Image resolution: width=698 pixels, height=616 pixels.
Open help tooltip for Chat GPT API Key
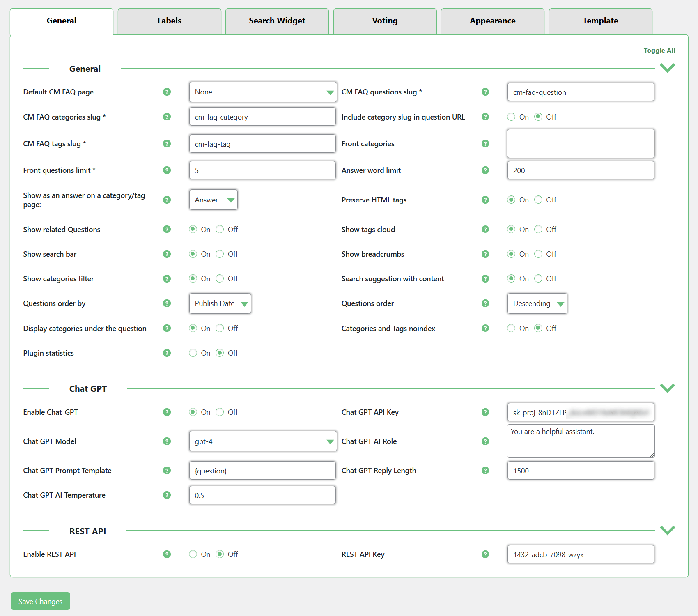(x=485, y=412)
